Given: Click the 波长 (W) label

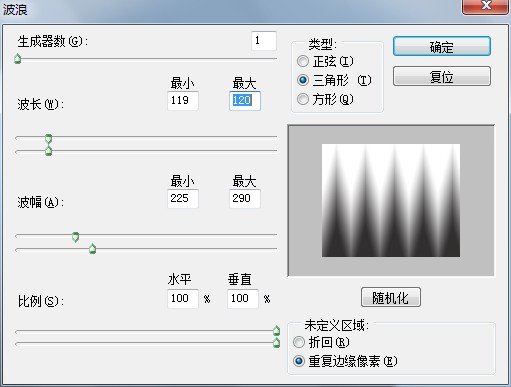Looking at the screenshot, I should 40,104.
